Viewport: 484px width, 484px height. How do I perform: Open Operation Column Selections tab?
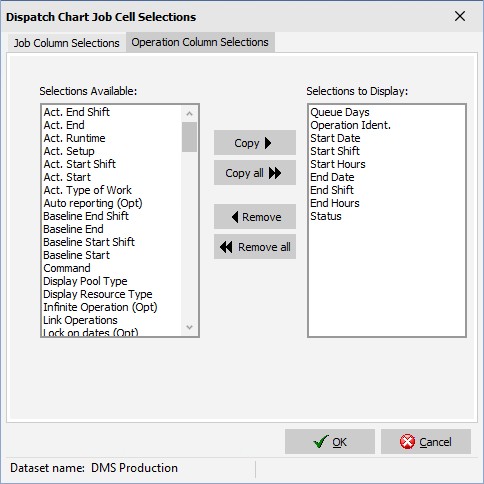[x=200, y=42]
